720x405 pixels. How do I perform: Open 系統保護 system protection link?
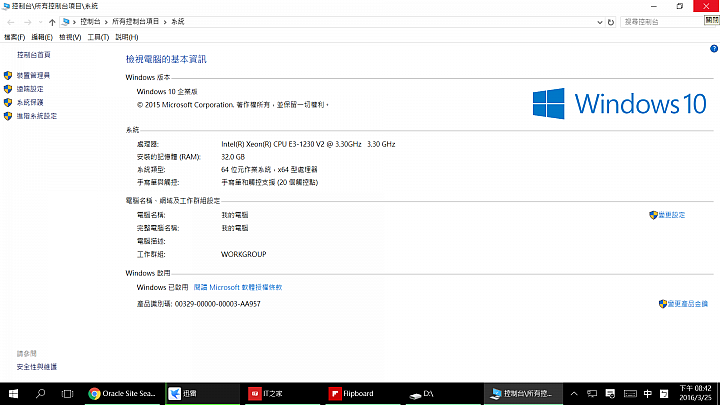[30, 102]
